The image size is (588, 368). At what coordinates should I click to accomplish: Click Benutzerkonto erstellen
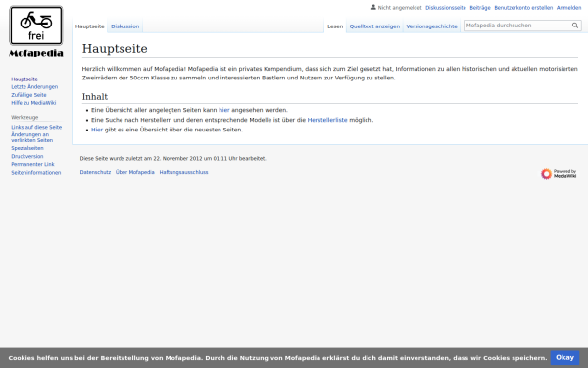pyautogui.click(x=523, y=8)
